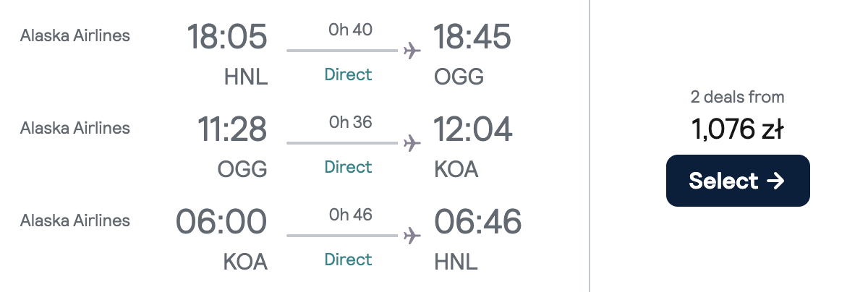Click the '2 deals from' text
This screenshot has height=292, width=868.
point(738,97)
